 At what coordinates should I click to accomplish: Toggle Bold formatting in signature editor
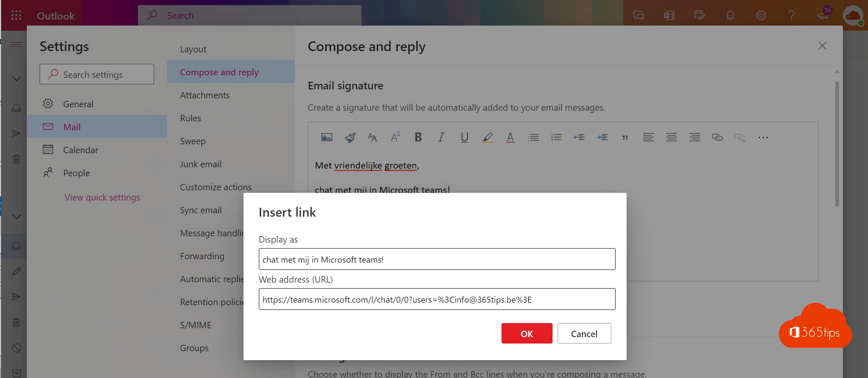click(x=418, y=137)
